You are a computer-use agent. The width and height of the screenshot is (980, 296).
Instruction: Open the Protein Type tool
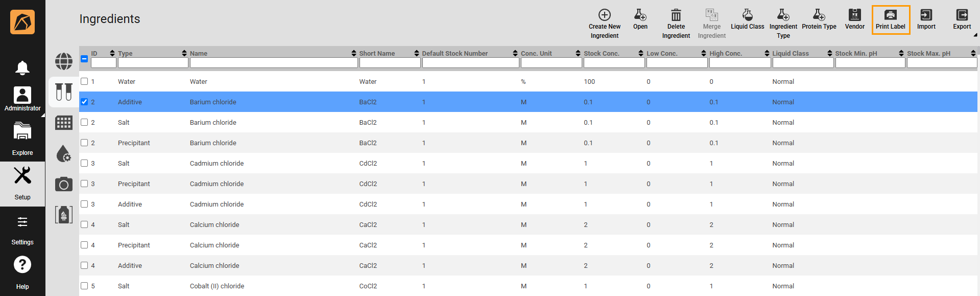819,15
